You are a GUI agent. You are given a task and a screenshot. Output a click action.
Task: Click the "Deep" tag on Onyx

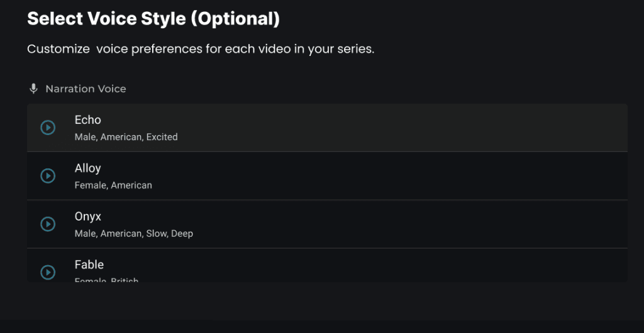click(182, 234)
